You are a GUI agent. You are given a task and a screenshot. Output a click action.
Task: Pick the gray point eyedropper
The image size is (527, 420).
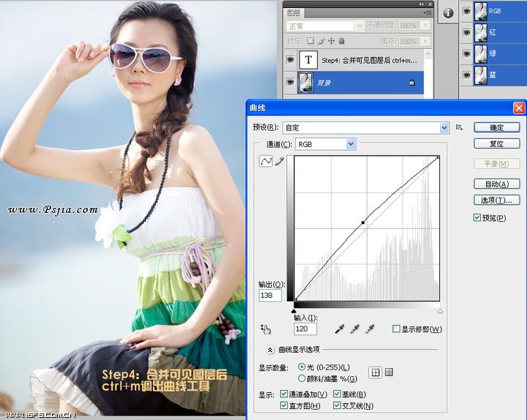click(354, 329)
